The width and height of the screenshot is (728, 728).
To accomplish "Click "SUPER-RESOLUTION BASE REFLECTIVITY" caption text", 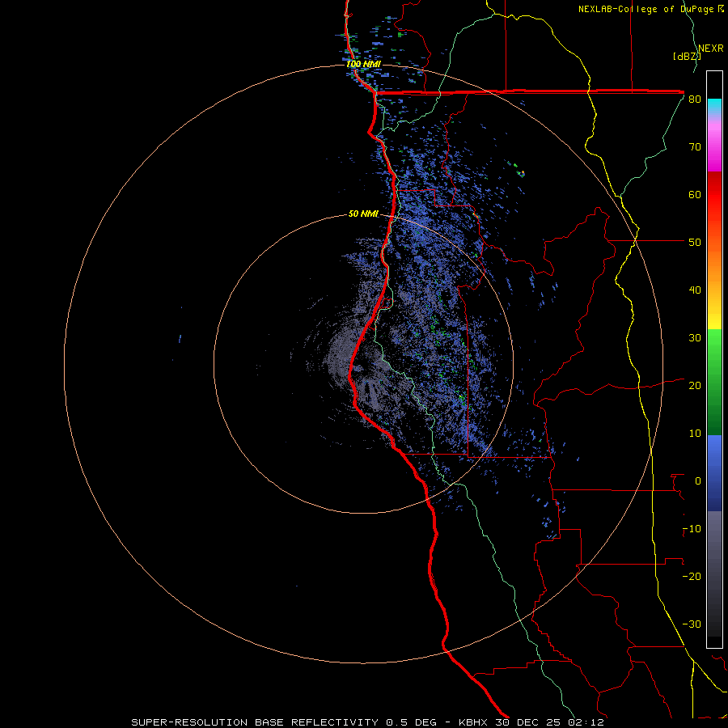I will 255,722.
